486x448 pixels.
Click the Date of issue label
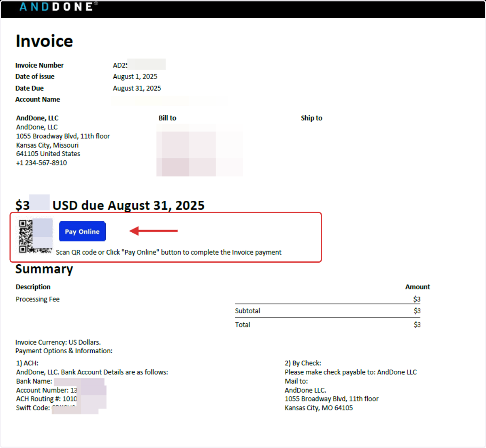[x=35, y=76]
